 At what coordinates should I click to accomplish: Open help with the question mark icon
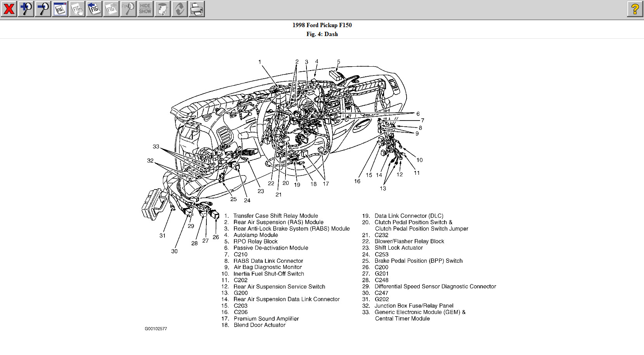[635, 9]
